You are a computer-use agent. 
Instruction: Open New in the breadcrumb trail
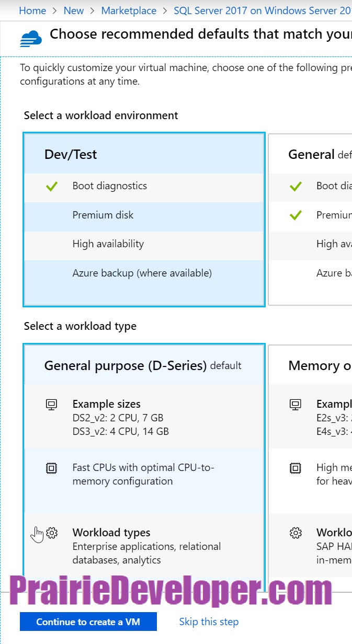coord(74,10)
